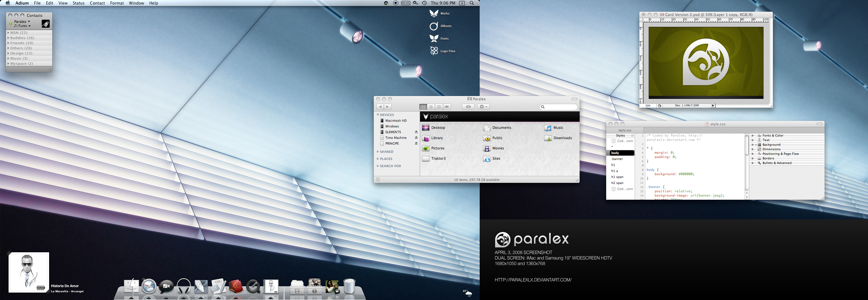Expand the MSN (22) contact group
Viewport: 868px width, 300px height.
coord(9,33)
